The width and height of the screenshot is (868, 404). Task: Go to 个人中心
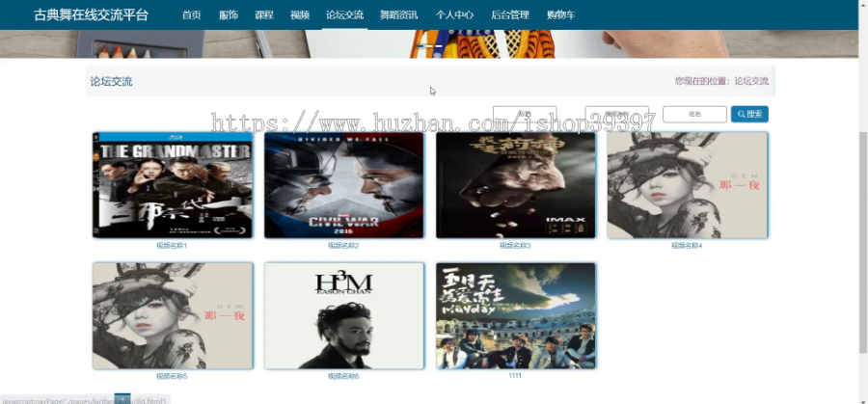pyautogui.click(x=454, y=14)
